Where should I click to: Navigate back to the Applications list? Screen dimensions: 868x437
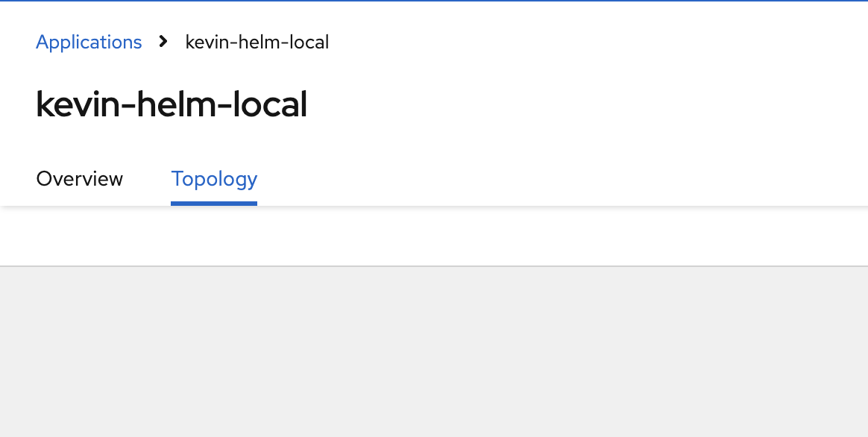click(x=89, y=43)
